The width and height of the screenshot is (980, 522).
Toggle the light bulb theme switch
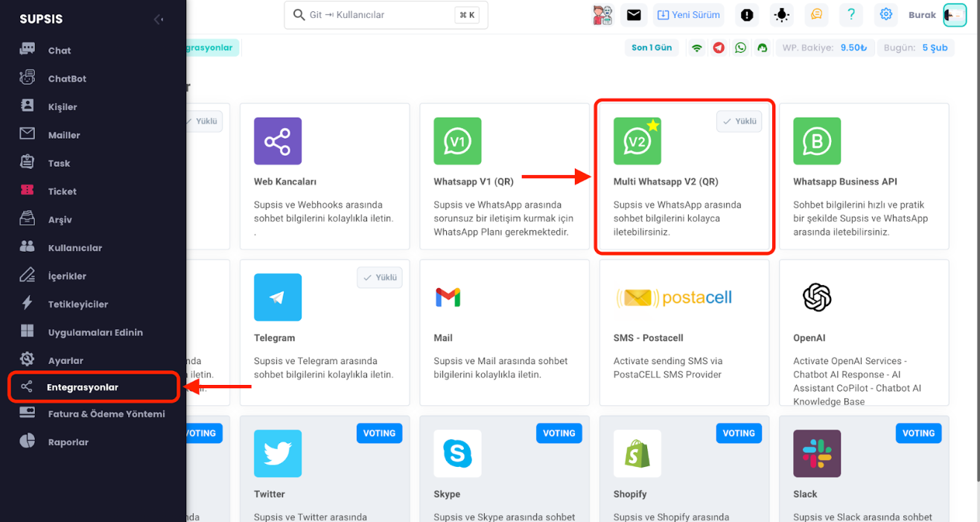(x=783, y=15)
